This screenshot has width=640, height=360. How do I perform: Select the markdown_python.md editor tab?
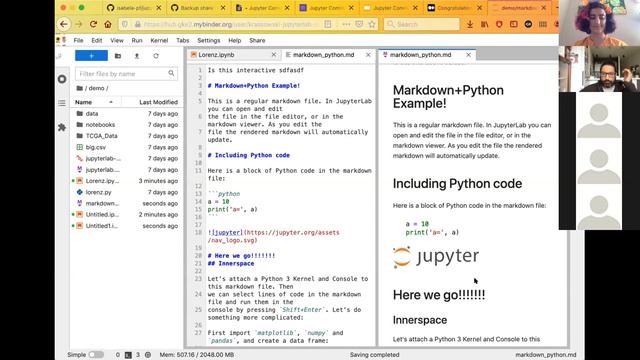click(328, 55)
